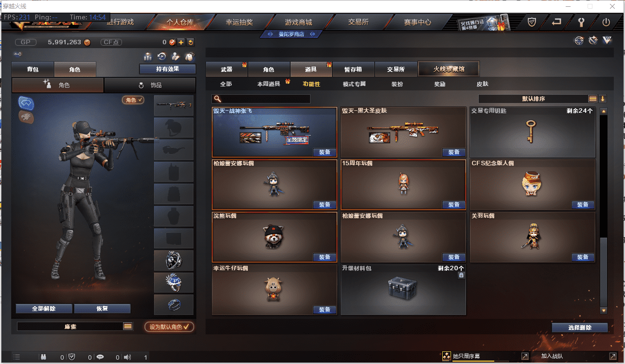Open the ranking podium icon above 持有效果
This screenshot has height=364, width=625.
point(148,56)
